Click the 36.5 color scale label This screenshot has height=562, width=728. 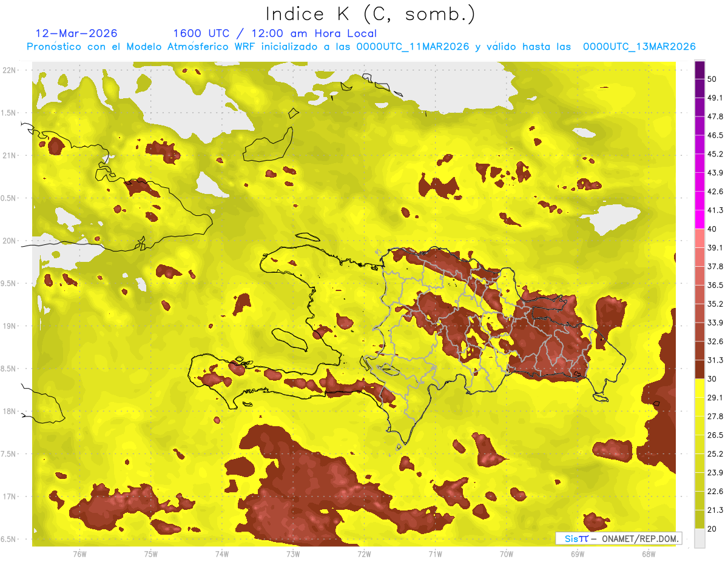[x=715, y=285]
